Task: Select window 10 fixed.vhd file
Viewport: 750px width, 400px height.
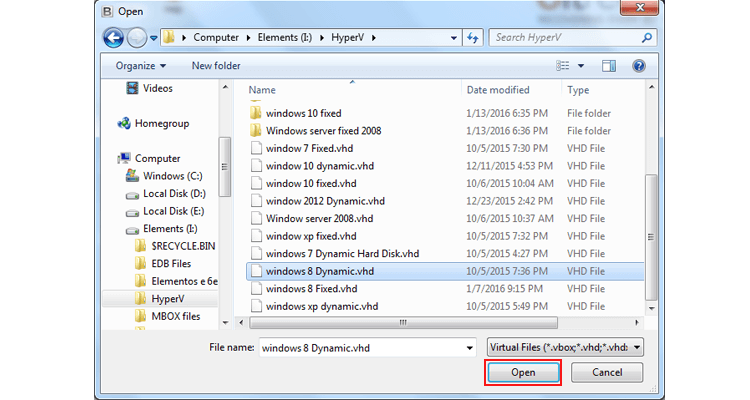Action: click(x=311, y=183)
